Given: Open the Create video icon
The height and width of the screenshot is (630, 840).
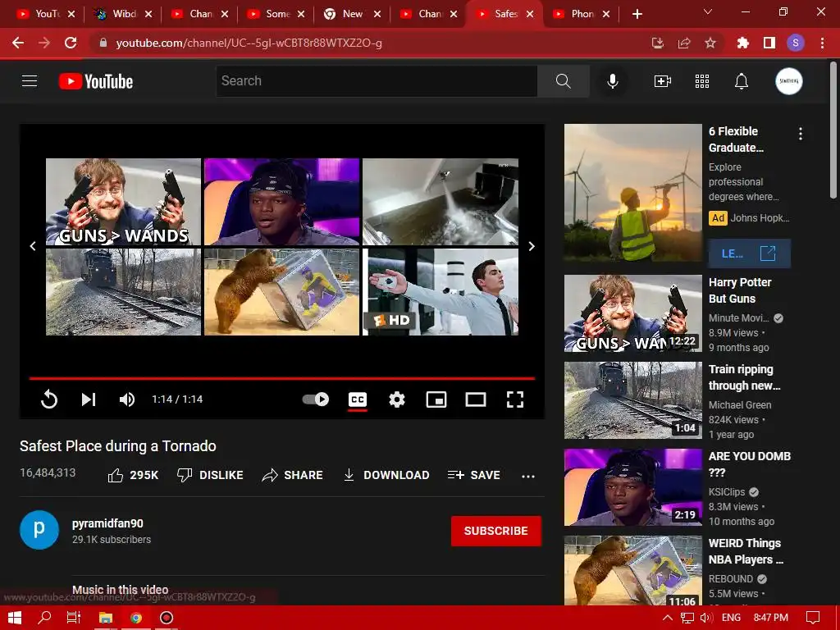Looking at the screenshot, I should 663,81.
